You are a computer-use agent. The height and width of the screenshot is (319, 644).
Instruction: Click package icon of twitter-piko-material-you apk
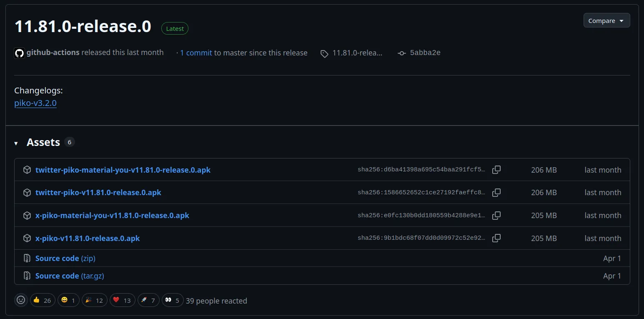coord(27,170)
